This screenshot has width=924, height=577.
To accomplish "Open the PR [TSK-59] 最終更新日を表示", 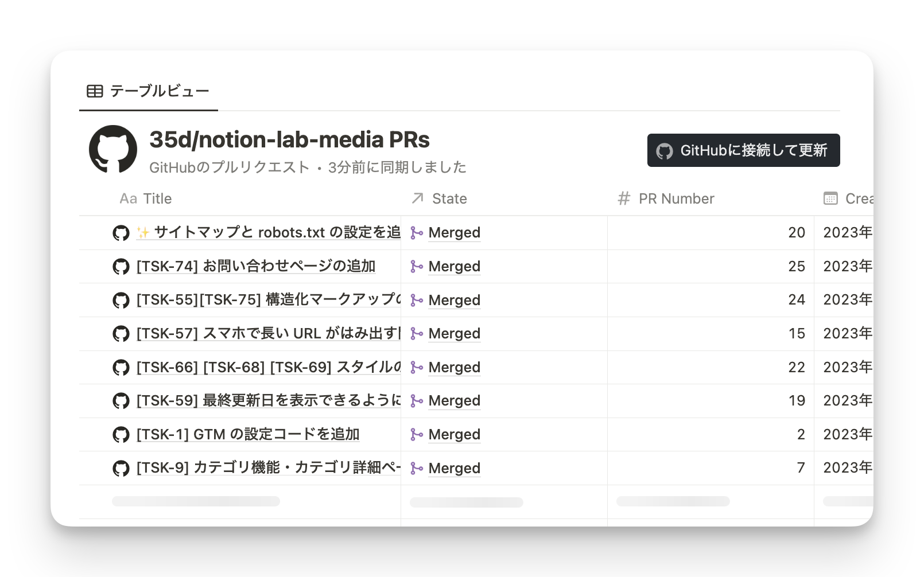I will 268,400.
